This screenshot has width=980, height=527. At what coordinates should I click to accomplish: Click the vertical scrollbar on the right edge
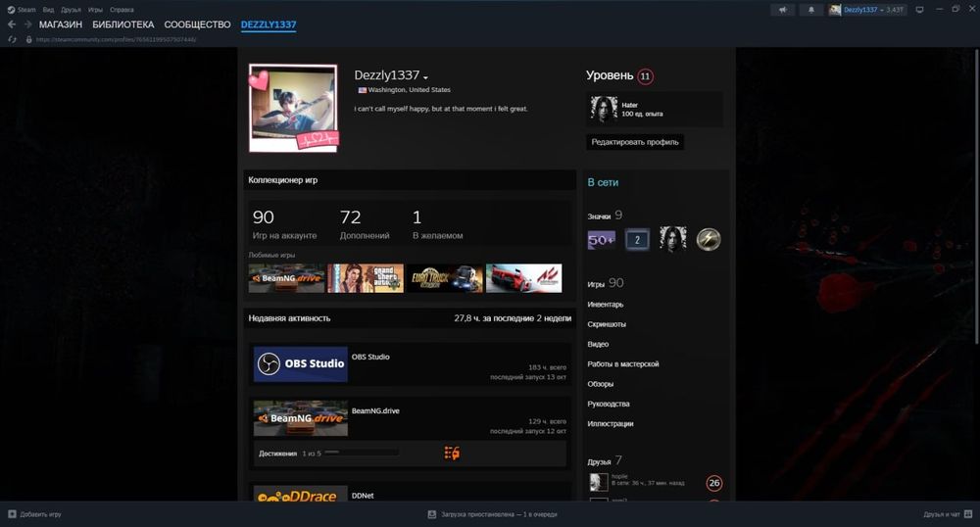pos(977,197)
